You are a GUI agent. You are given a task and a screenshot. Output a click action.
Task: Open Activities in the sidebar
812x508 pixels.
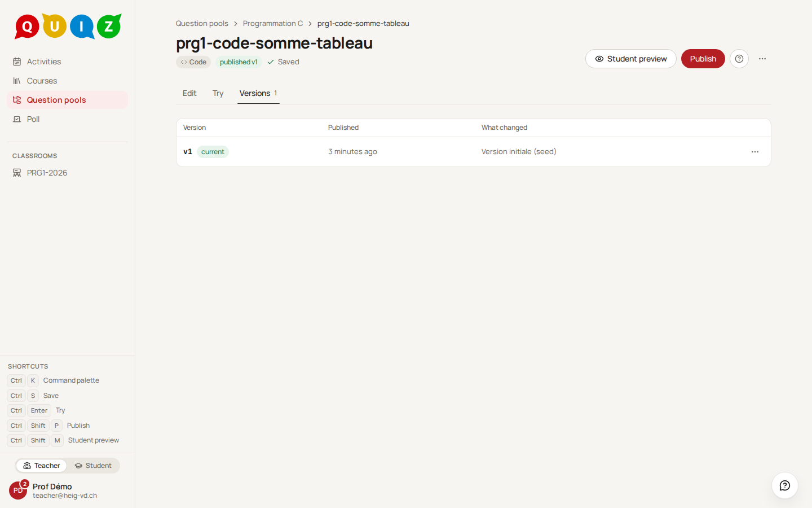(68, 62)
